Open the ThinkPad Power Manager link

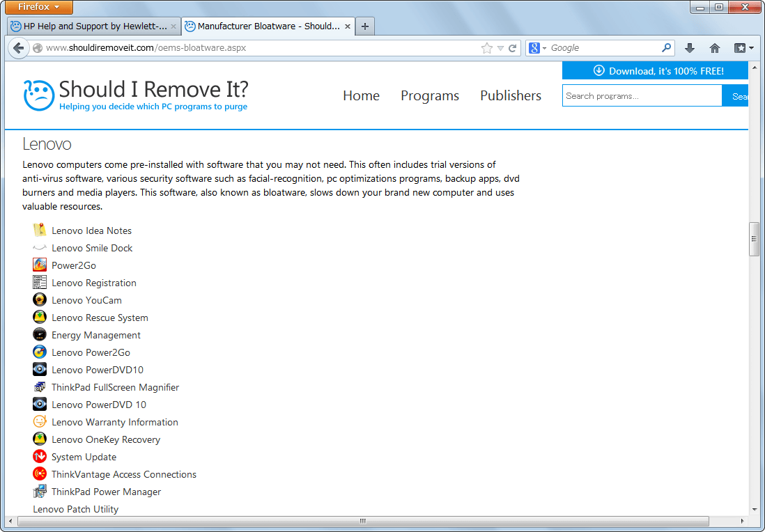[107, 492]
